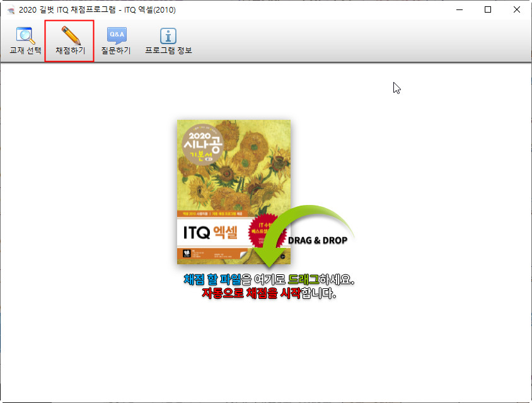Viewport: 532px width, 403px height.
Task: Minimize the ITQ 채점프로그램 window
Action: (x=460, y=10)
